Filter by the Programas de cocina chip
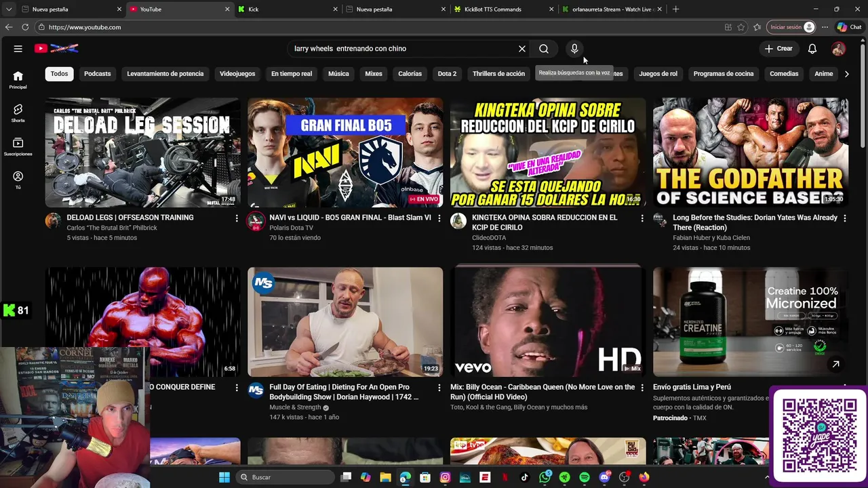The image size is (868, 488). point(724,74)
